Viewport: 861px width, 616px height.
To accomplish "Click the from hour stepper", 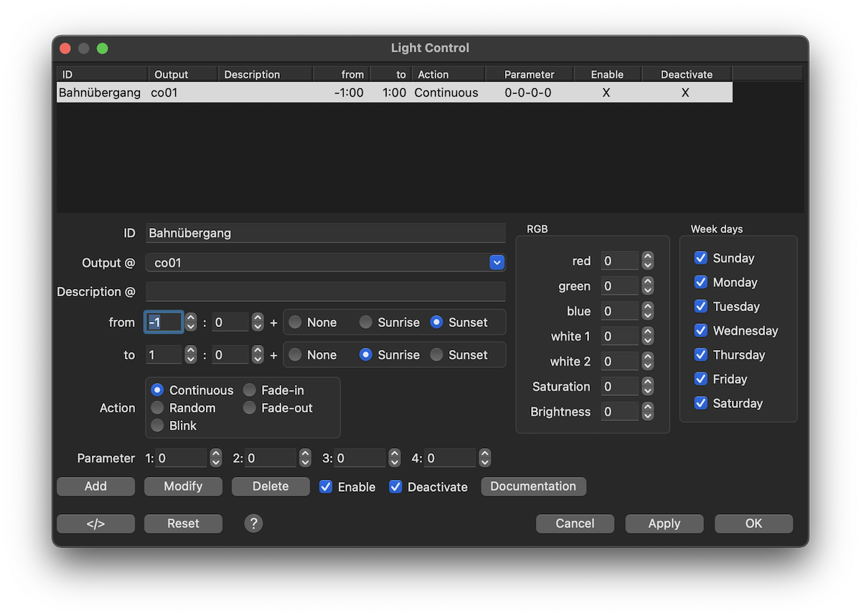I will [x=191, y=323].
